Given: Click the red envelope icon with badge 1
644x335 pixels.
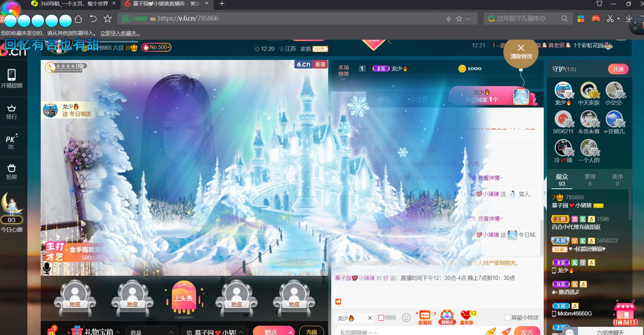Looking at the screenshot, I should [52, 331].
